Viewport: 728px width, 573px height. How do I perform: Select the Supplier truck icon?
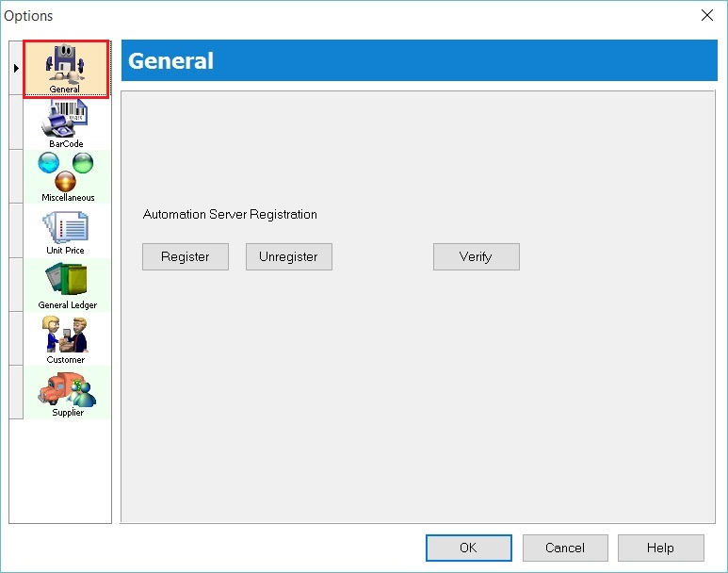pyautogui.click(x=66, y=392)
